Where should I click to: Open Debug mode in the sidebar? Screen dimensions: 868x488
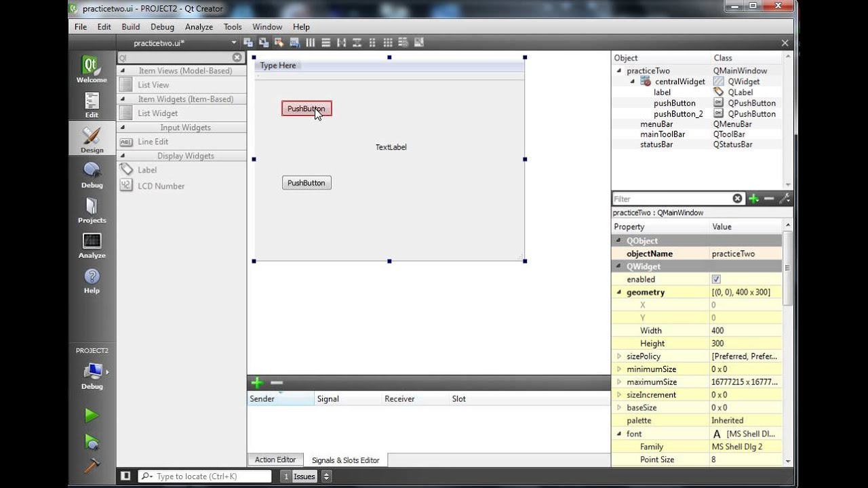(x=92, y=176)
